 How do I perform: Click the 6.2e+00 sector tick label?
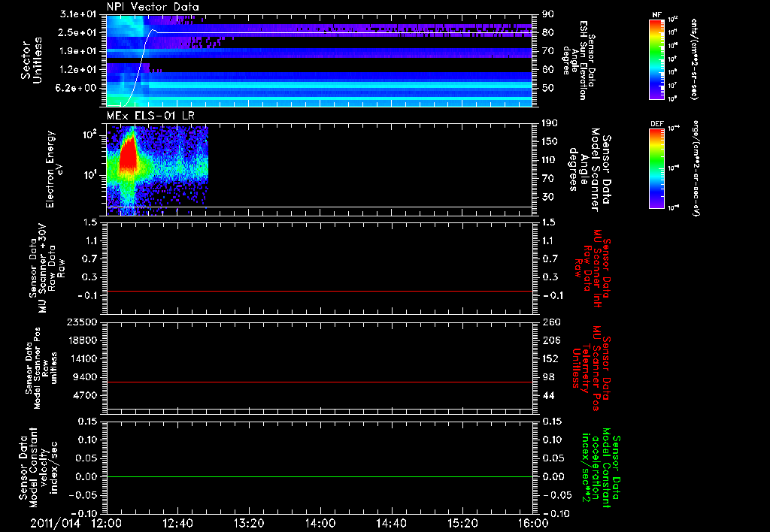[x=77, y=88]
